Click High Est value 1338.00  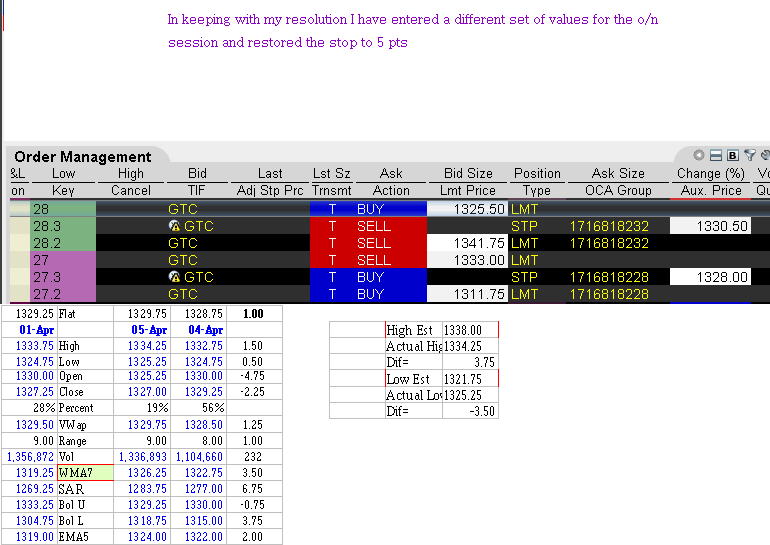click(x=470, y=330)
